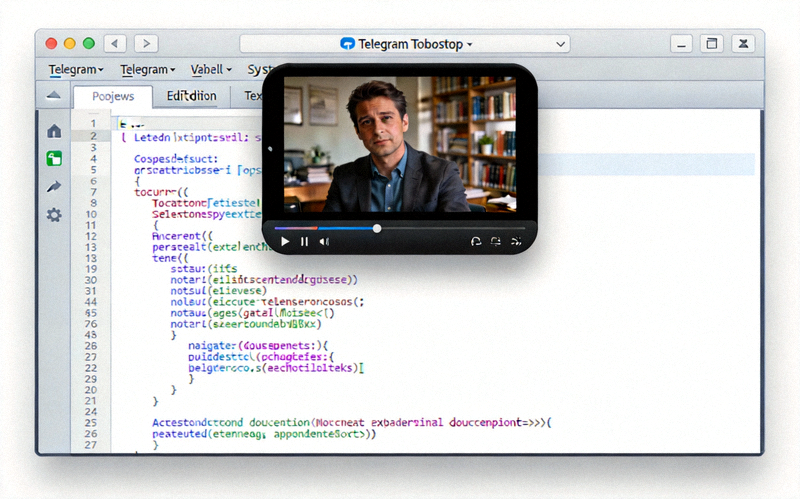Image resolution: width=800 pixels, height=499 pixels.
Task: Expand the Telegram Tobostop title dropdown
Action: 405,44
